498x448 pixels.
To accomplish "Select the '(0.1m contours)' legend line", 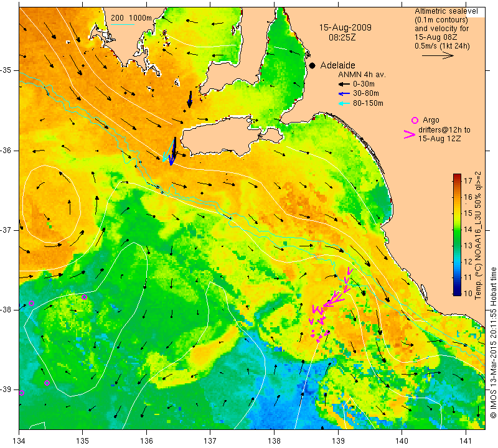I will [x=441, y=20].
